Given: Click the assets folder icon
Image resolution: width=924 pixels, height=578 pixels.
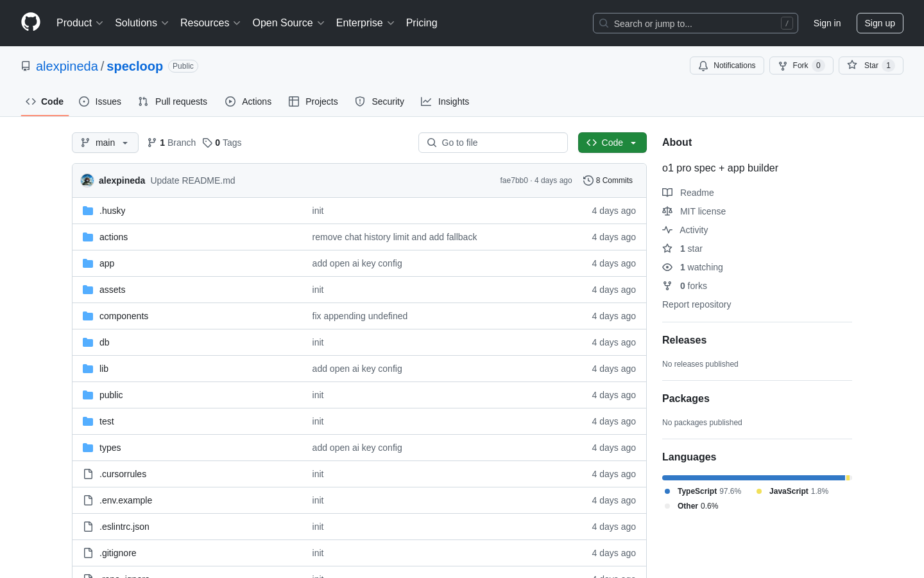Looking at the screenshot, I should [88, 290].
